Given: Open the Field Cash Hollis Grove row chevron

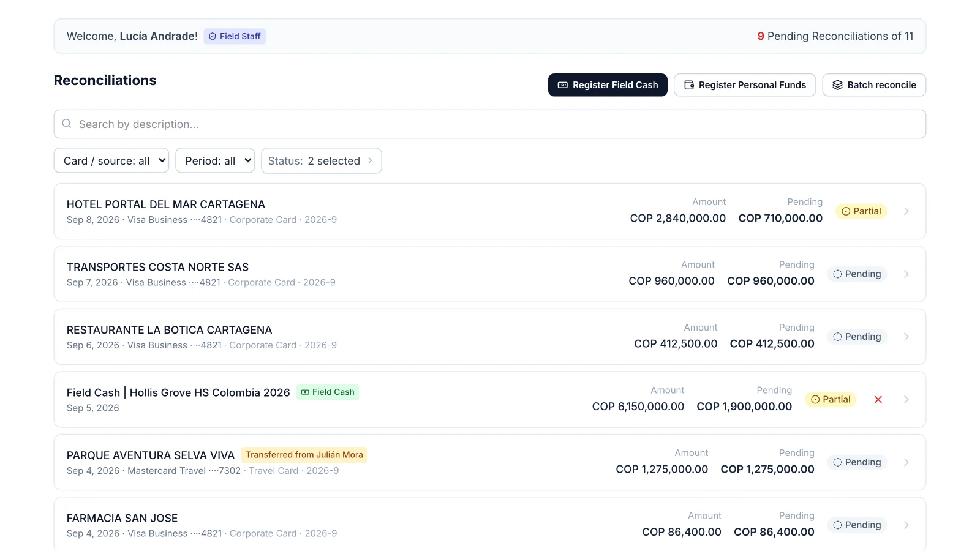Looking at the screenshot, I should (x=907, y=399).
